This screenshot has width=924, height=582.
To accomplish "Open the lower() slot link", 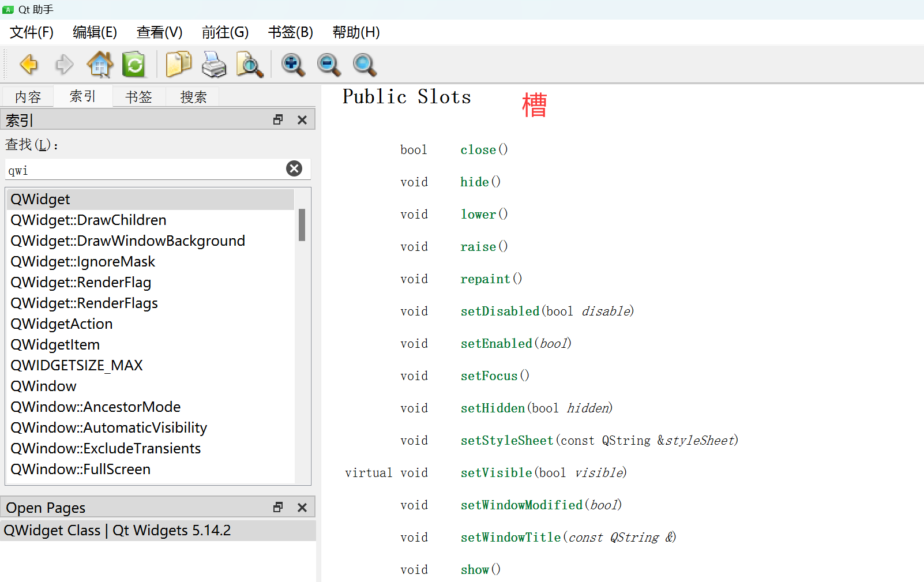I will tap(478, 215).
